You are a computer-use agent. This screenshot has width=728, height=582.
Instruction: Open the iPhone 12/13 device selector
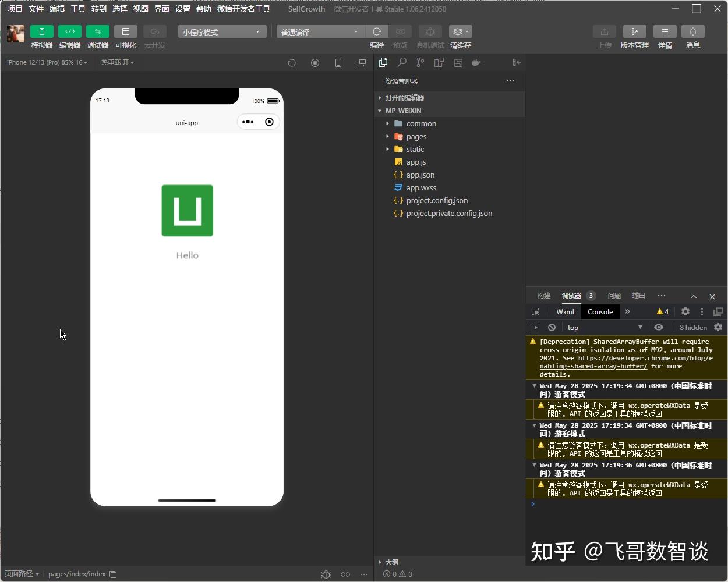coord(45,62)
